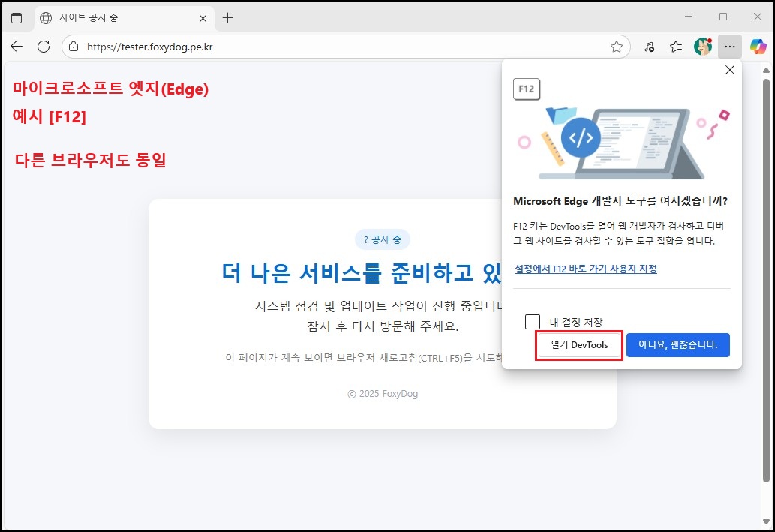Click 'Microsoft Edge 개발자 도구를 여시겠습니까?' heading
The height and width of the screenshot is (532, 775).
pos(620,201)
